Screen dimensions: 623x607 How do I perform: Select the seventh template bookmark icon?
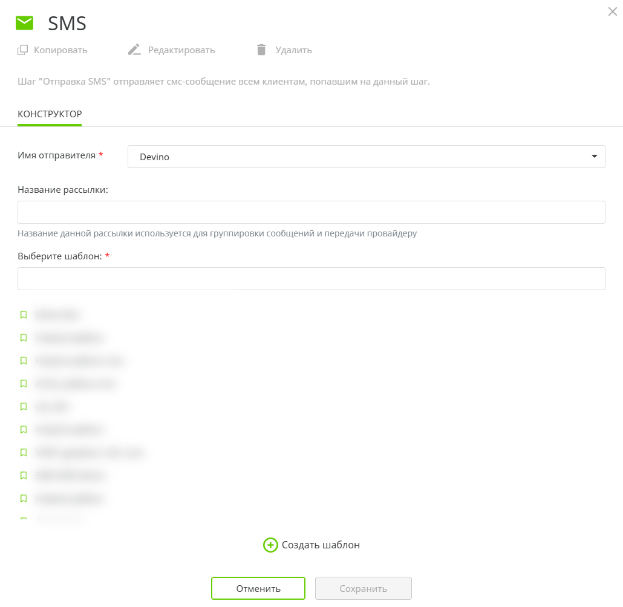pyautogui.click(x=23, y=453)
